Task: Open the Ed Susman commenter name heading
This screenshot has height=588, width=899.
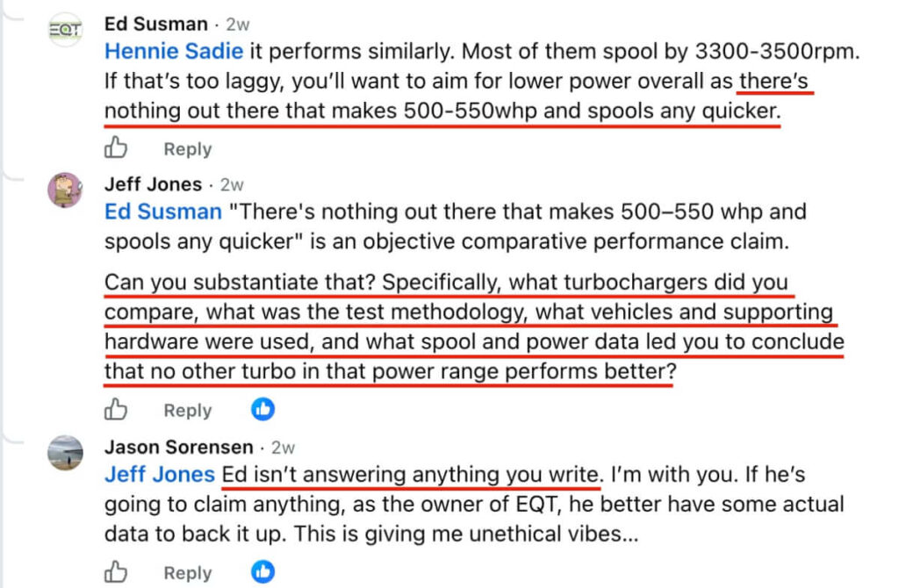Action: point(156,24)
